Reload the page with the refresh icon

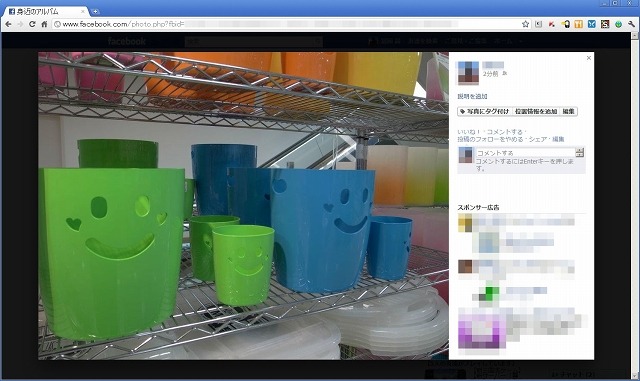(32, 24)
